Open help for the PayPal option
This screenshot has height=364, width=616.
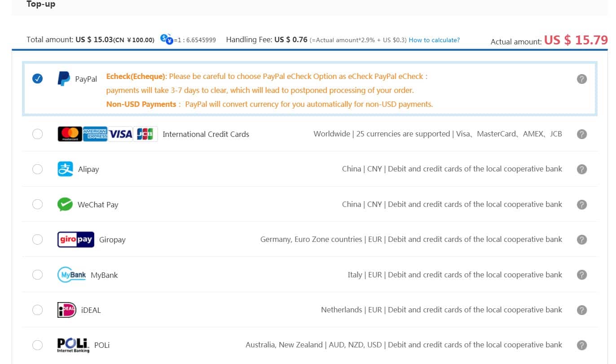[582, 79]
